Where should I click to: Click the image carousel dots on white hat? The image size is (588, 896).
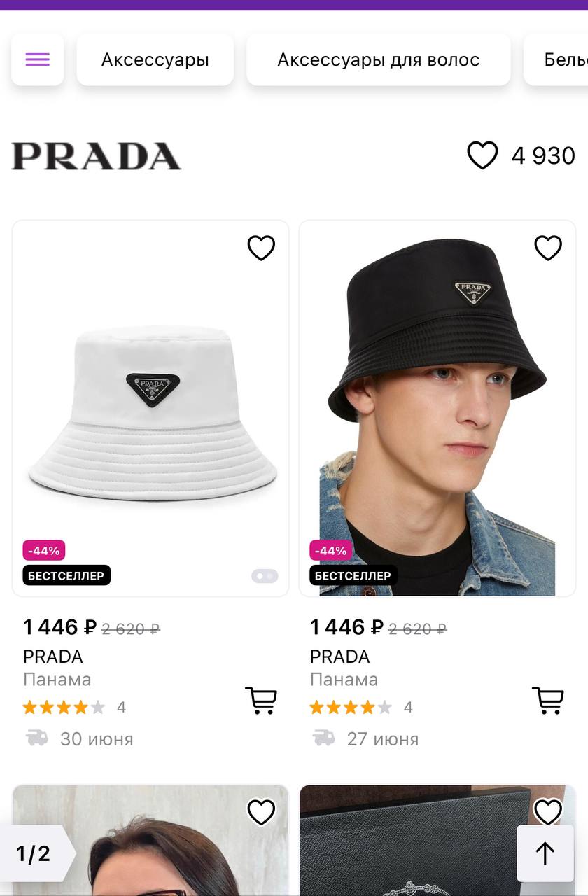click(265, 576)
